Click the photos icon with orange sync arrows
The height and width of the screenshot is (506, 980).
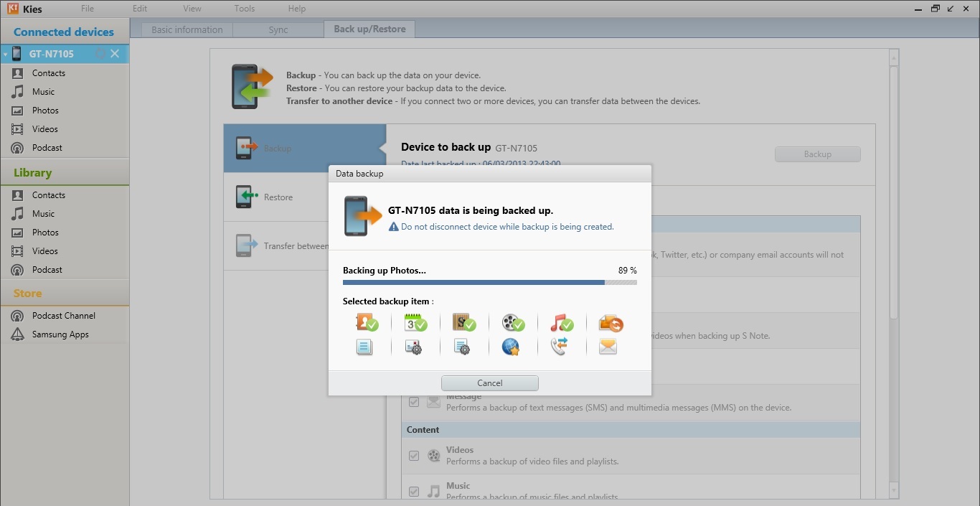(611, 323)
